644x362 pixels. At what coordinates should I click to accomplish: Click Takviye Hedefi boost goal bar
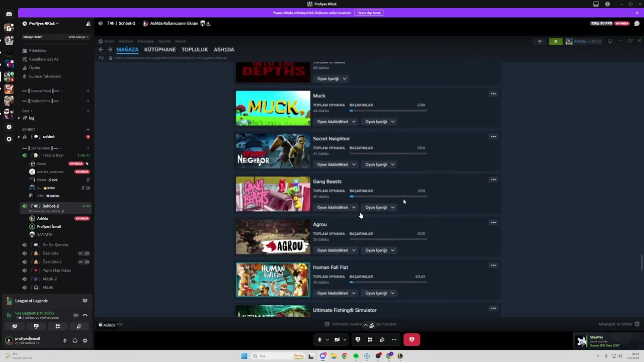click(55, 37)
